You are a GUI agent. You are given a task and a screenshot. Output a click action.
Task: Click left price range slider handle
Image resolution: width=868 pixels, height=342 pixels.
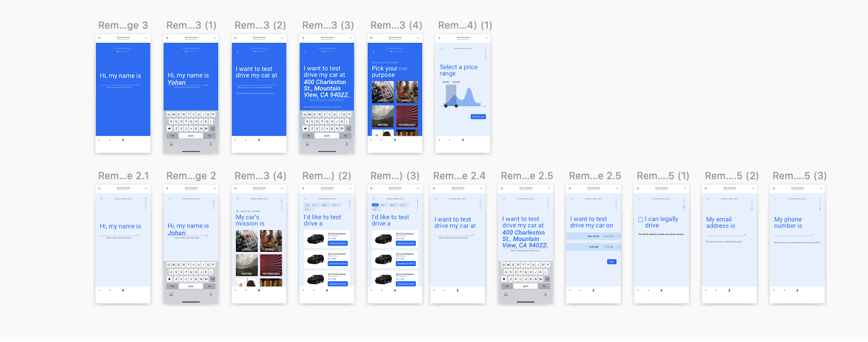(x=446, y=106)
